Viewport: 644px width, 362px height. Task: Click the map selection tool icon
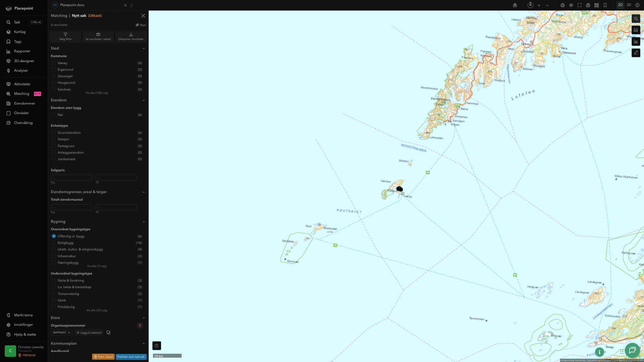click(x=636, y=19)
